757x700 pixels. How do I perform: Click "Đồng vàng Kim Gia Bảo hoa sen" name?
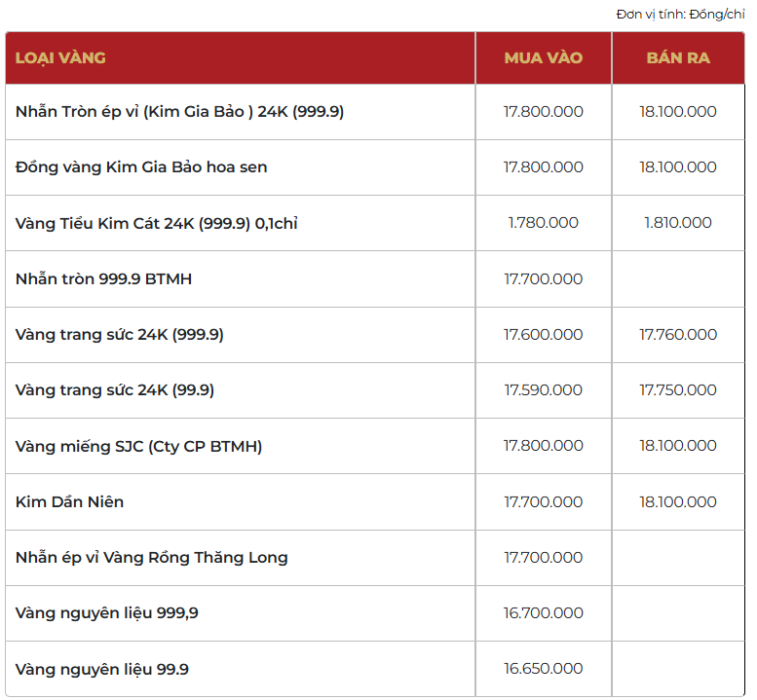[x=141, y=167]
